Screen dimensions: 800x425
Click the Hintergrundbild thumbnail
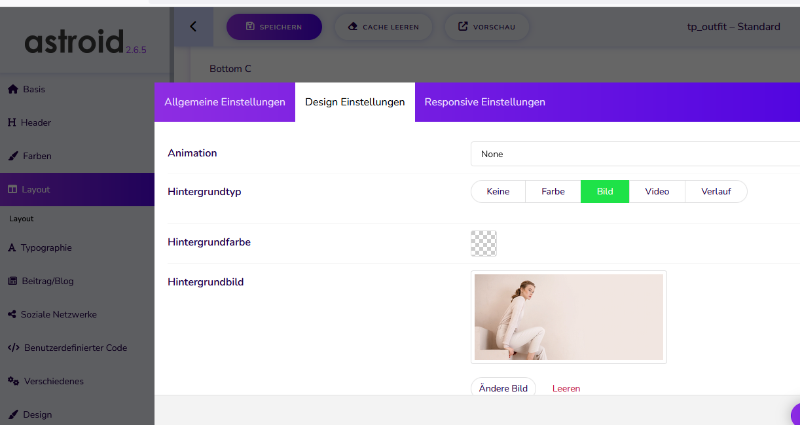tap(569, 317)
